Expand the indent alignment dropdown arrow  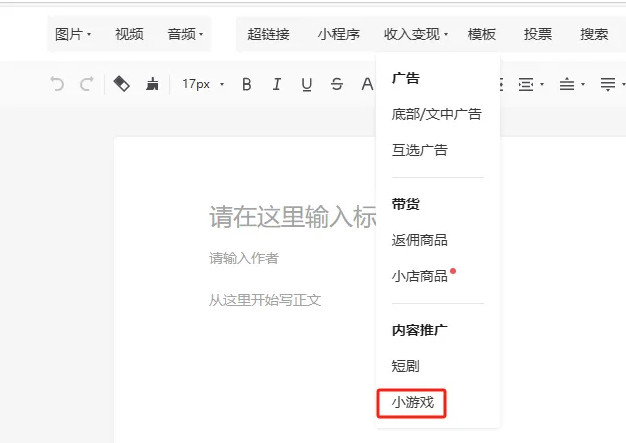tap(542, 84)
